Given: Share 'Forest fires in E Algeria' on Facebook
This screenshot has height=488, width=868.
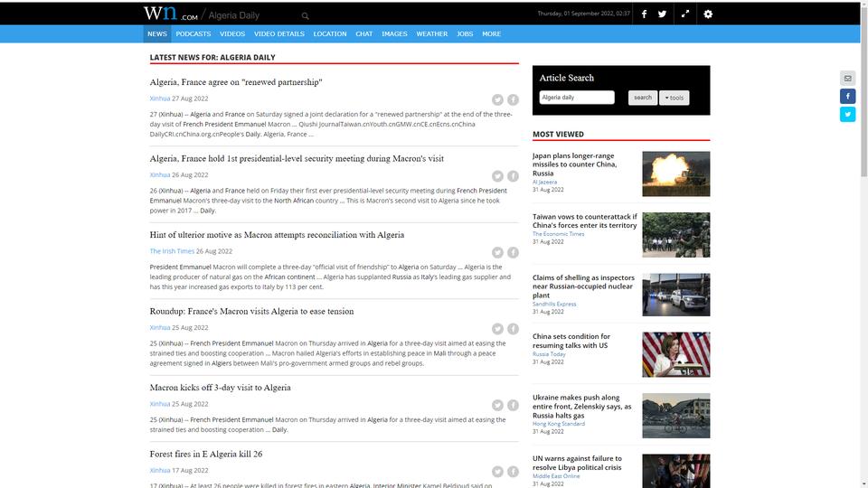Looking at the screenshot, I should click(x=514, y=472).
